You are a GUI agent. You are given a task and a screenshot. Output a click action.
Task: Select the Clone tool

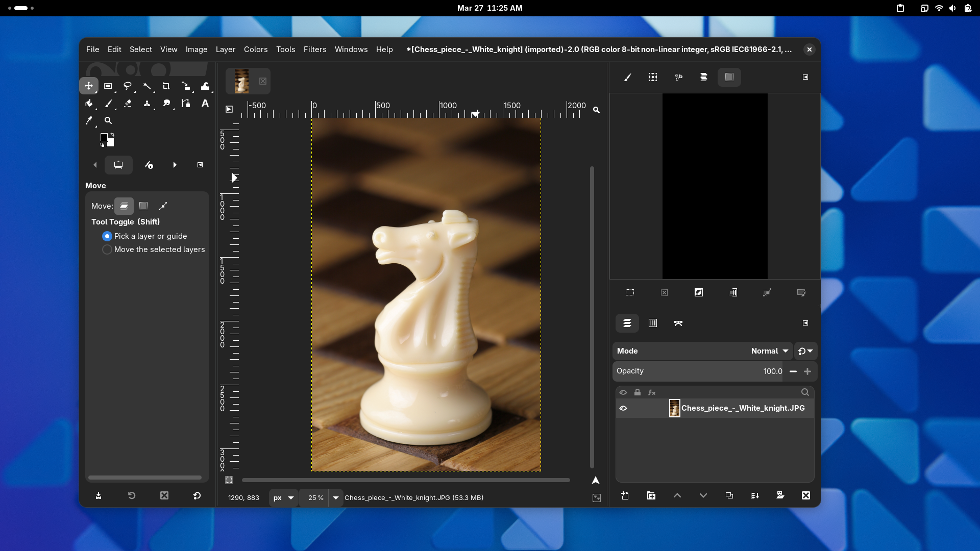[148, 104]
